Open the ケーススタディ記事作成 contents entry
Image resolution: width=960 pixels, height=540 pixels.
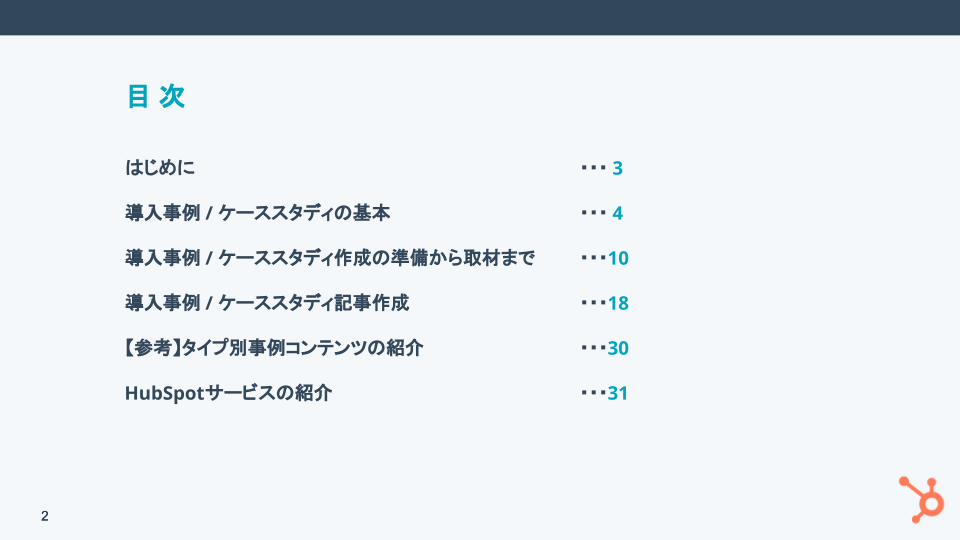pyautogui.click(x=267, y=303)
